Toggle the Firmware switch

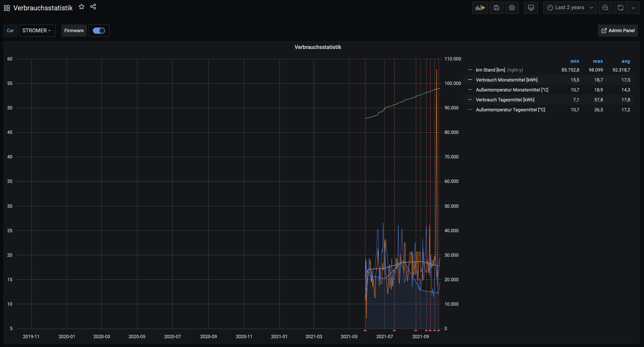coord(99,30)
